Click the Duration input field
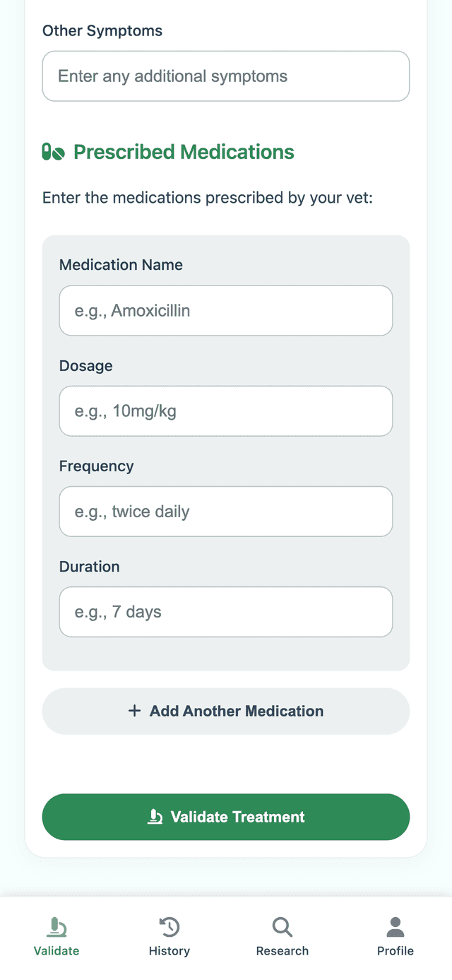The height and width of the screenshot is (980, 452). pos(226,611)
